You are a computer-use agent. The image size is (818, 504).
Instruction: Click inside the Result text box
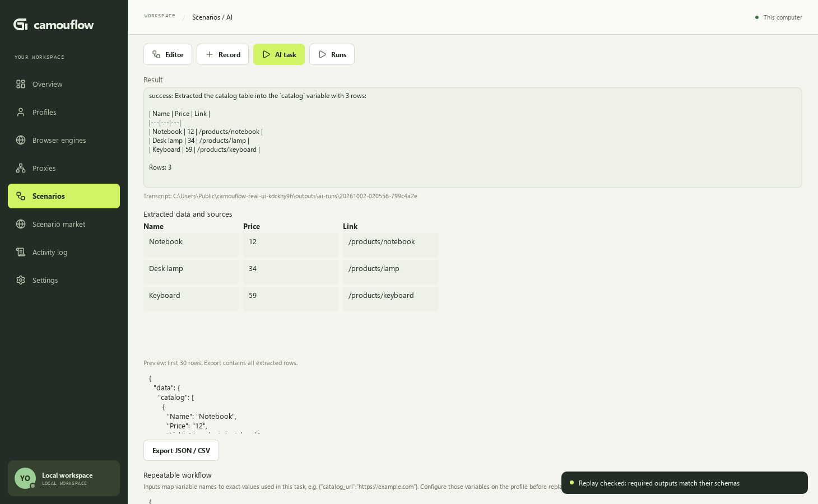point(473,138)
